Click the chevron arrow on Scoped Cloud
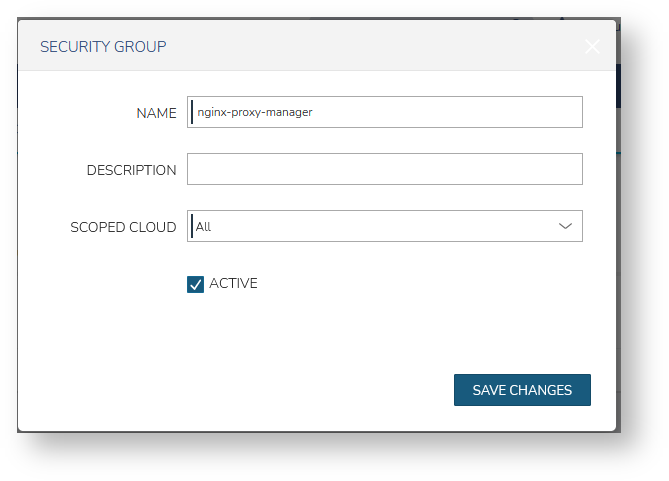This screenshot has height=481, width=669. (x=566, y=226)
